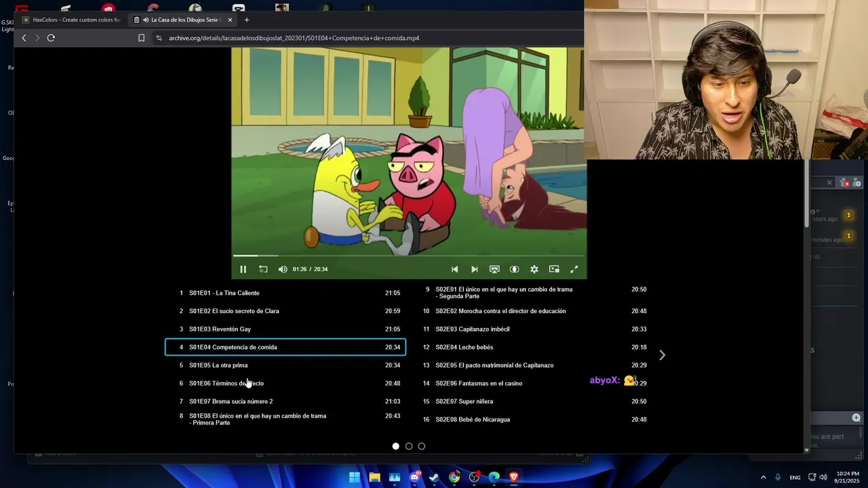The height and width of the screenshot is (488, 868).
Task: Click the browser back arrow
Action: (x=24, y=38)
